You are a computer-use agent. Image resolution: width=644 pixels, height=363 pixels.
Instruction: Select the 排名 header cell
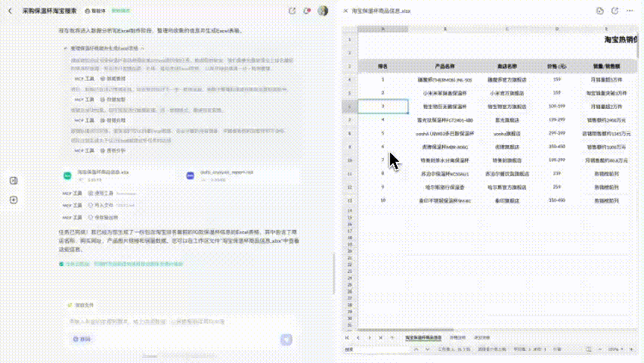[382, 67]
